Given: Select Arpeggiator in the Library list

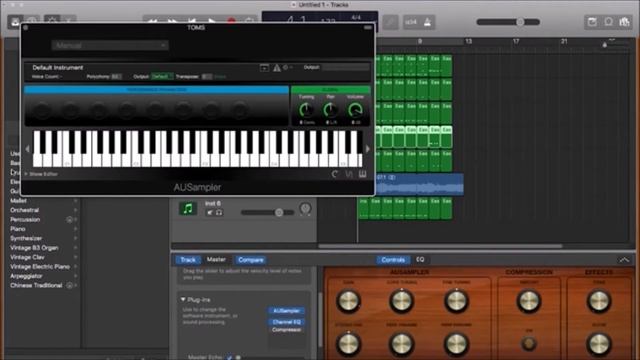Looking at the screenshot, I should coord(26,276).
